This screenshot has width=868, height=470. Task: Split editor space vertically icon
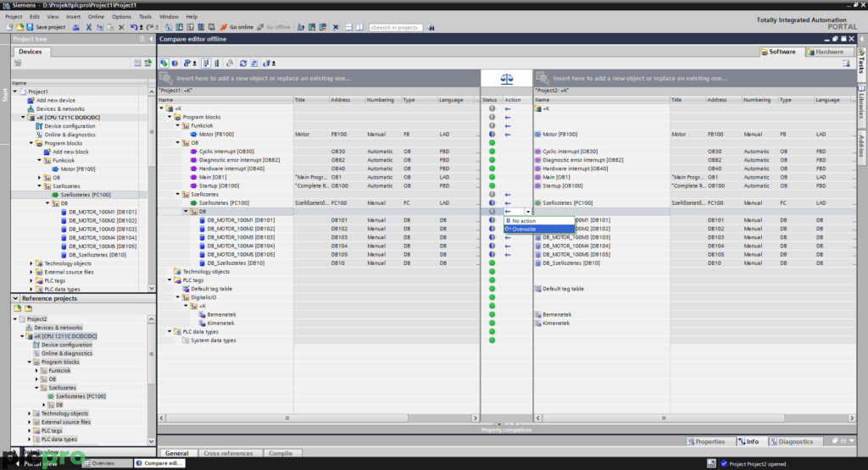pyautogui.click(x=359, y=27)
